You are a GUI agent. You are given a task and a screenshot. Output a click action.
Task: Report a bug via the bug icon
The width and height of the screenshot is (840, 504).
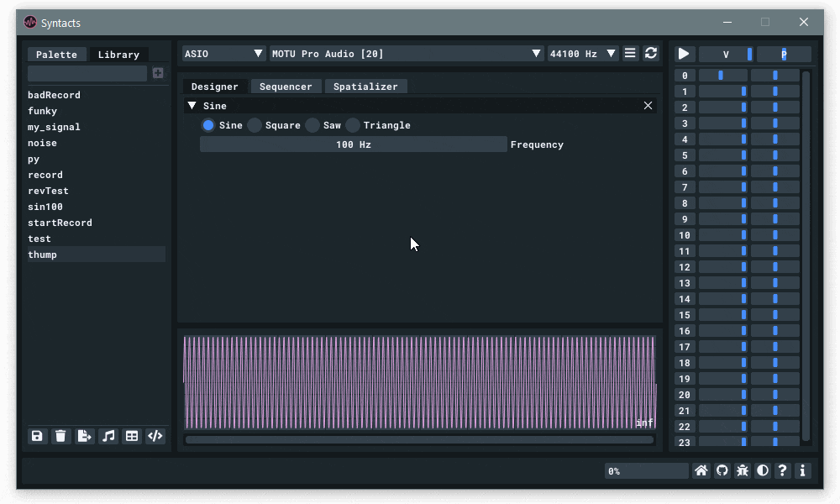(742, 470)
